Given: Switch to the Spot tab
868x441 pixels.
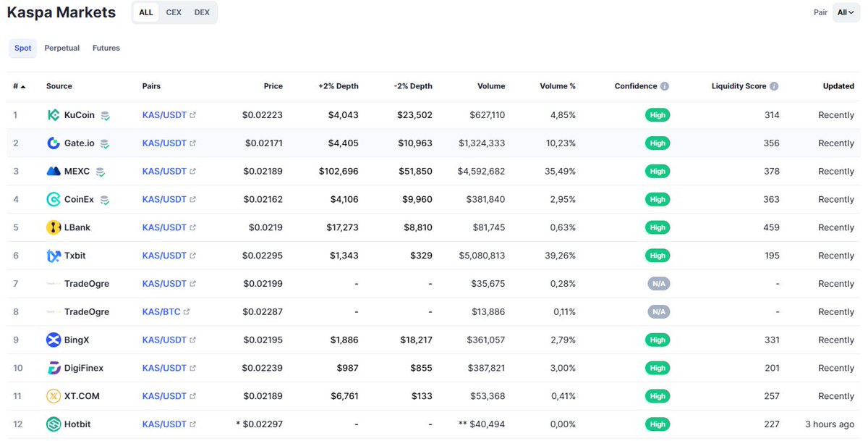Looking at the screenshot, I should pos(23,49).
